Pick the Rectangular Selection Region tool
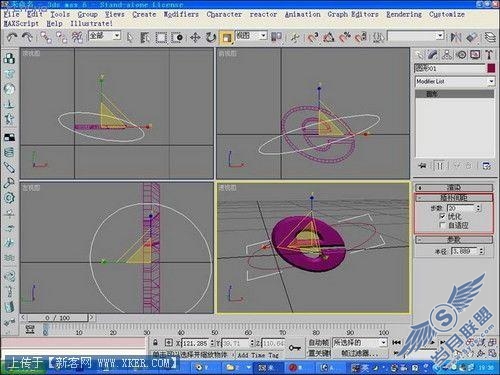The height and width of the screenshot is (375, 500). (161, 37)
